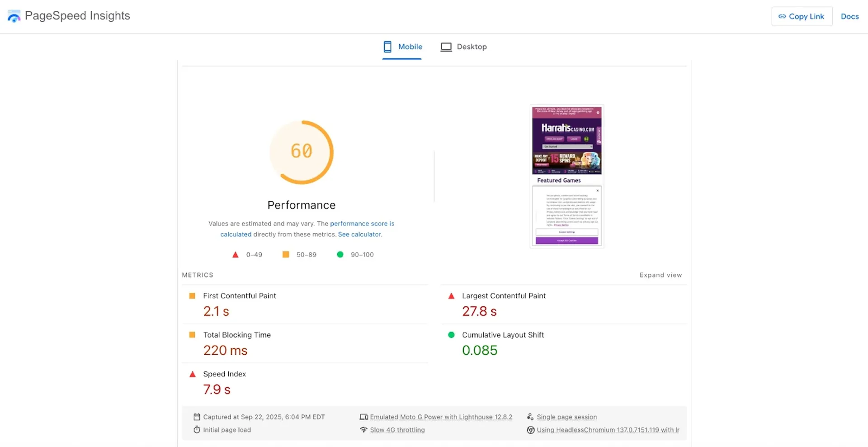Open Expand view for metrics
Image resolution: width=868 pixels, height=447 pixels.
click(x=660, y=275)
